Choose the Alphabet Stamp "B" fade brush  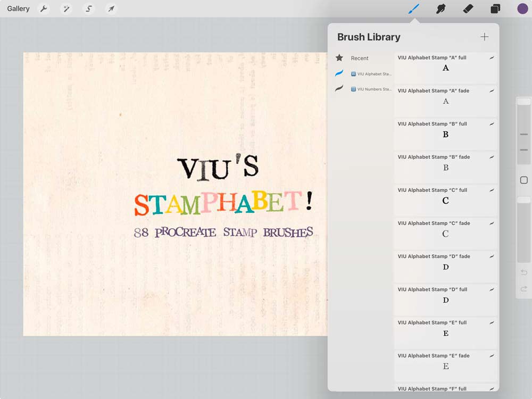(445, 167)
